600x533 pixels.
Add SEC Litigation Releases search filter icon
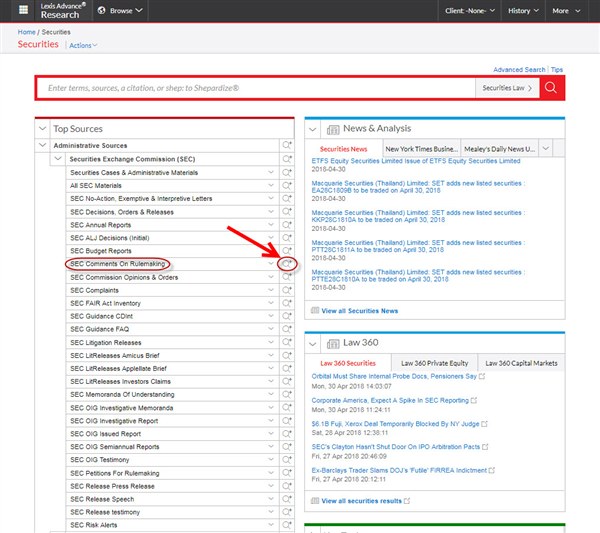[x=287, y=343]
